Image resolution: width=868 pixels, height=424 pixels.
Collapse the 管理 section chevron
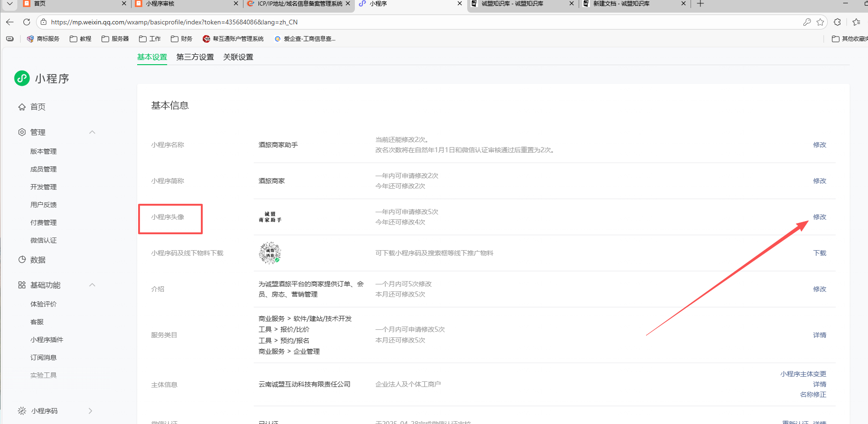click(x=92, y=132)
